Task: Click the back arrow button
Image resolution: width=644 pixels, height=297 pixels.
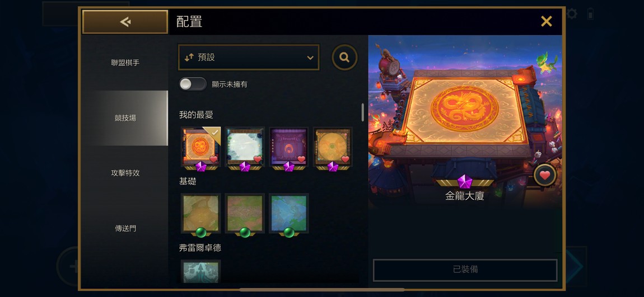Action: [x=125, y=22]
